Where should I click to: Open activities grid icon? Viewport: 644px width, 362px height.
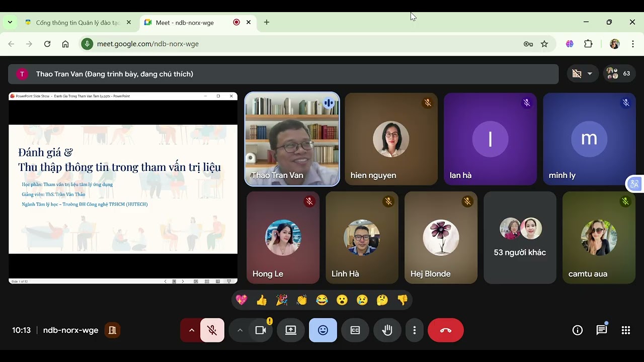pos(626,330)
